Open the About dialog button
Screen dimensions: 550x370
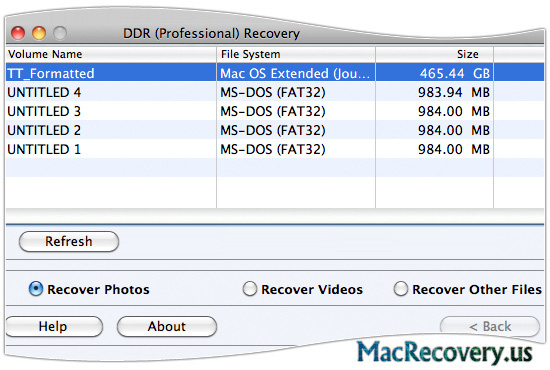(x=167, y=326)
